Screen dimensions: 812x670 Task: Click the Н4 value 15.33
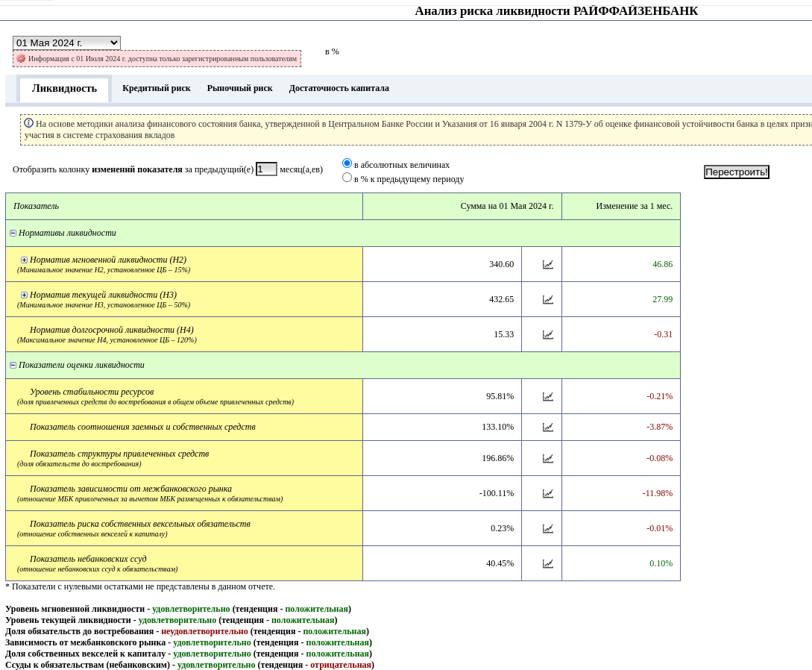pos(504,335)
